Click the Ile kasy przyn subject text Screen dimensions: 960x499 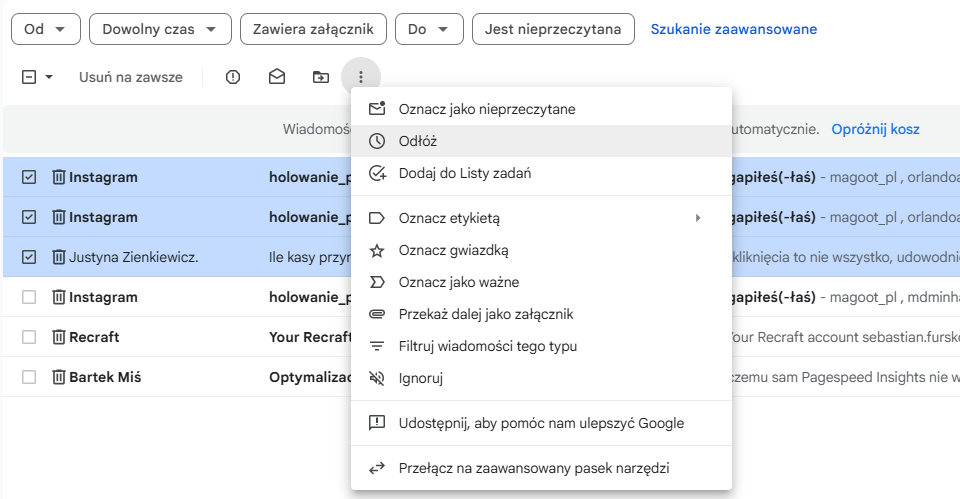(310, 257)
